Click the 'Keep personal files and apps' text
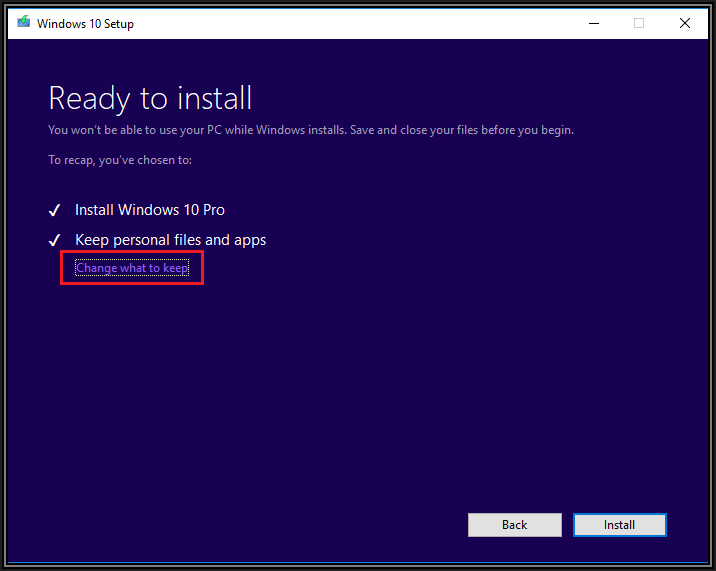716x571 pixels. point(170,240)
